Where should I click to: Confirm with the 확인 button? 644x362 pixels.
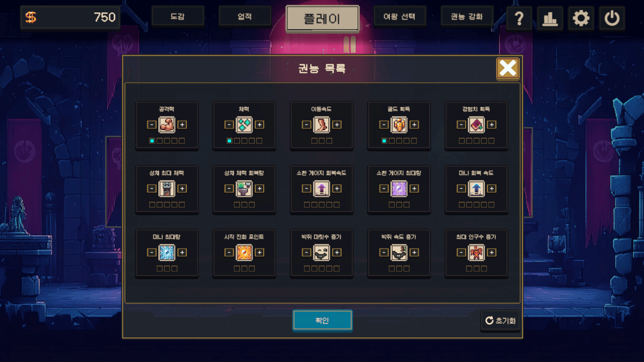pos(322,320)
